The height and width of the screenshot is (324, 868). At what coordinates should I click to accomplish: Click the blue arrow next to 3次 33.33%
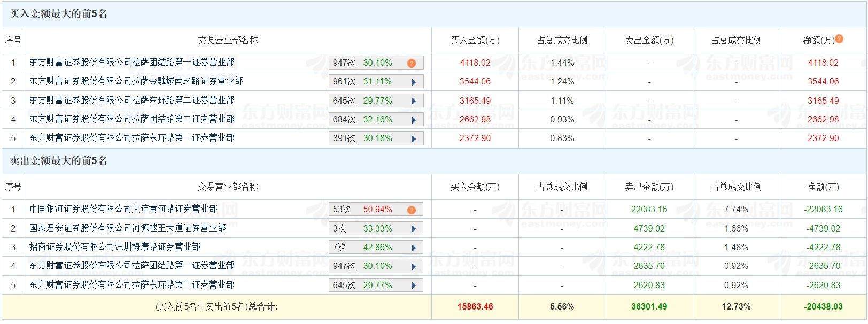414,229
